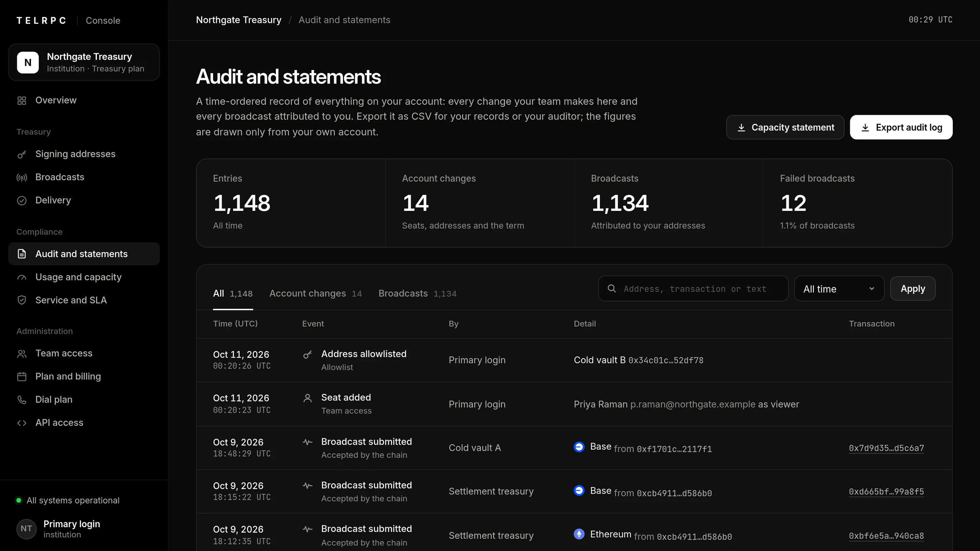The image size is (980, 551).
Task: Click the Primary login profile name
Action: point(72,524)
